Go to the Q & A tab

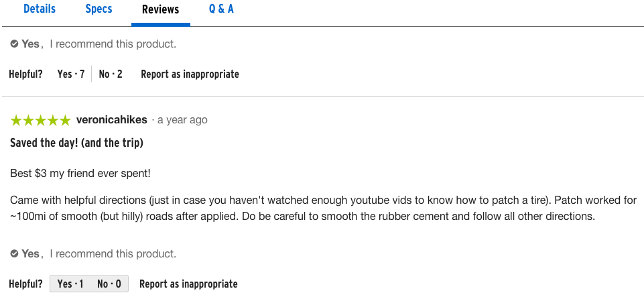click(221, 9)
